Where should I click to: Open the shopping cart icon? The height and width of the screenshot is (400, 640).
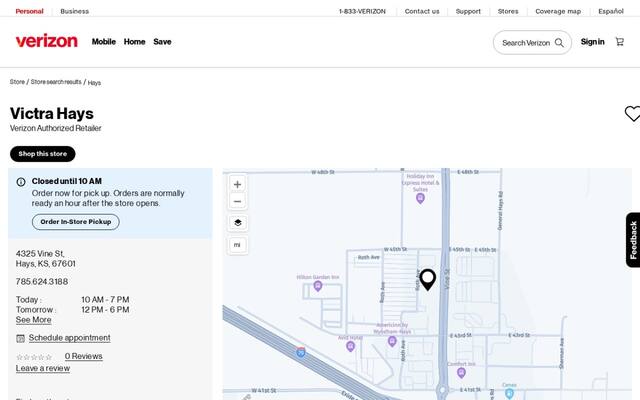620,42
